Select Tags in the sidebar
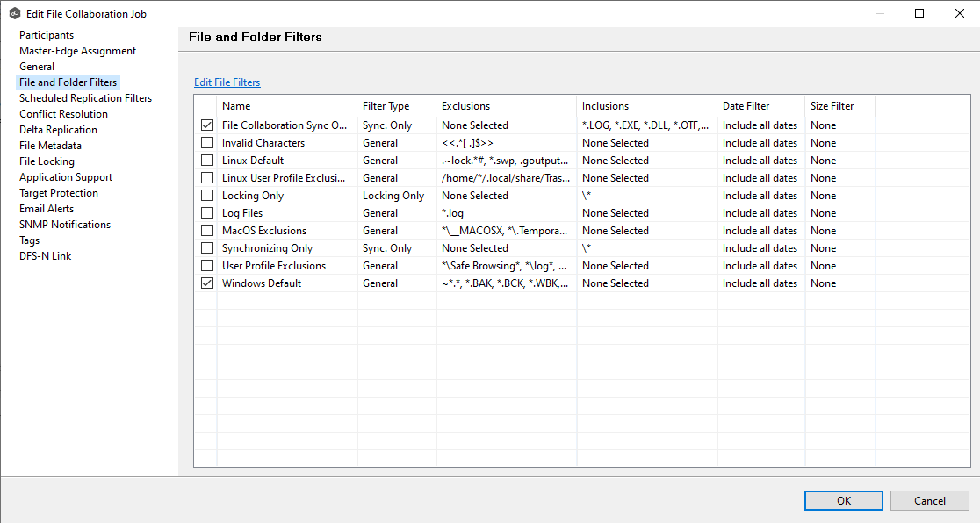The image size is (980, 523). 29,240
